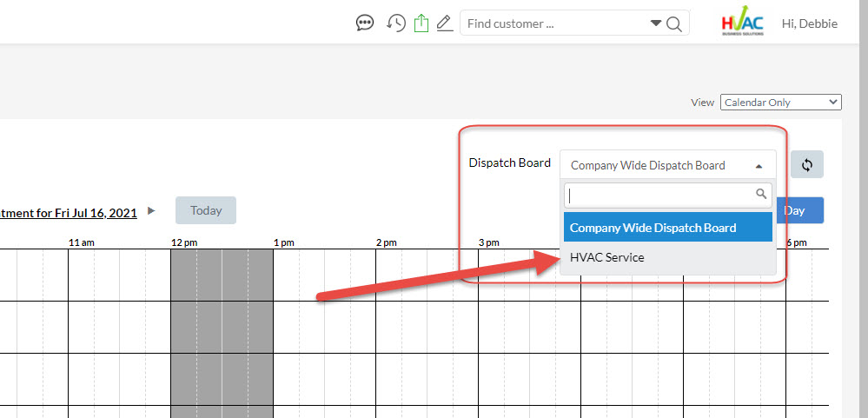868x418 pixels.
Task: Open the chat messages icon
Action: (x=365, y=23)
